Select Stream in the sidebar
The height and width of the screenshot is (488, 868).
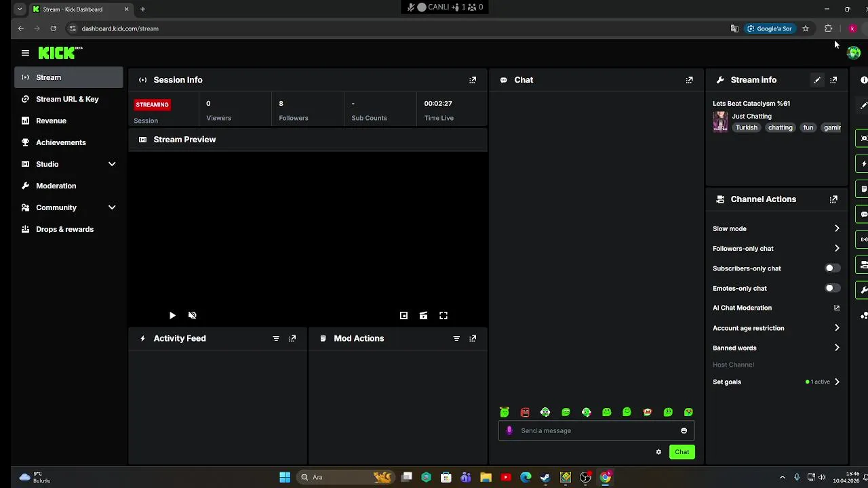(68, 77)
